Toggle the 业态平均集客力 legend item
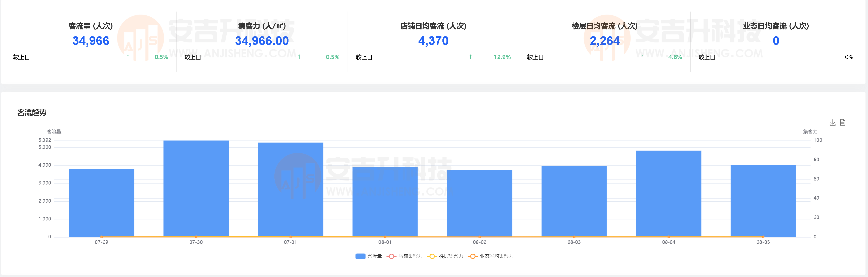This screenshot has height=277, width=868. [x=495, y=256]
